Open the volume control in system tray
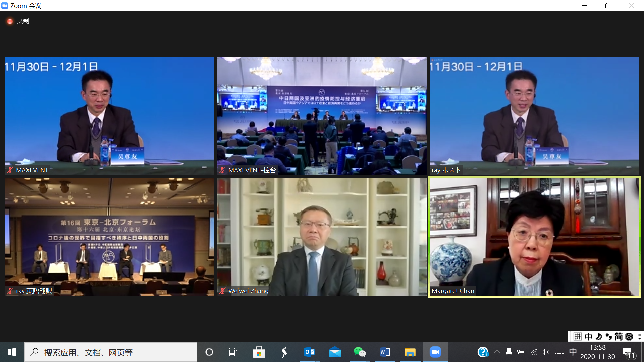The image size is (644, 362). click(x=545, y=352)
